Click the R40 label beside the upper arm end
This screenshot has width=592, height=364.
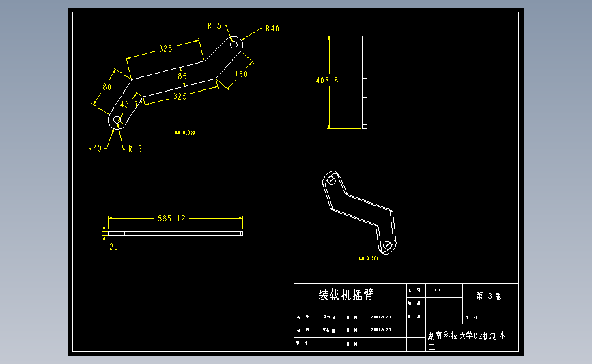click(x=272, y=29)
